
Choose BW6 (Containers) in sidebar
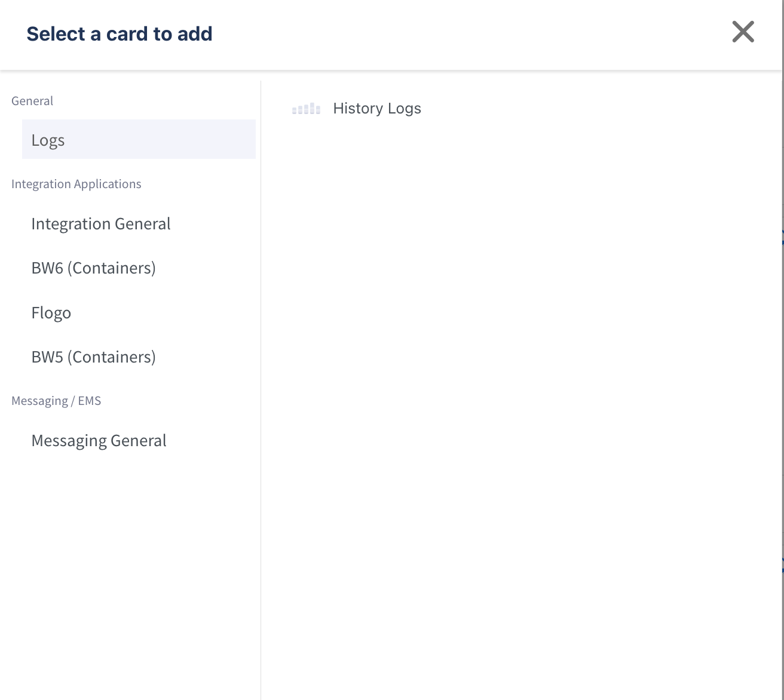point(93,268)
